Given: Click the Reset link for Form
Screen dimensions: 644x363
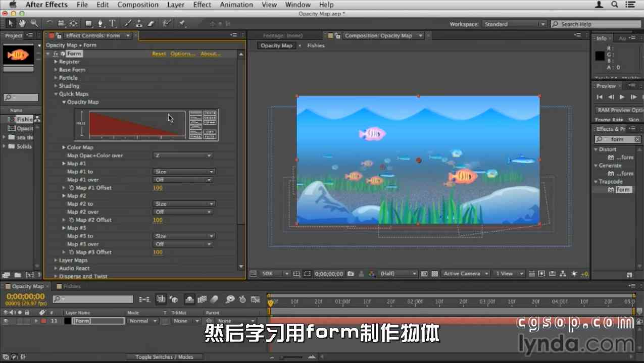Looking at the screenshot, I should pos(159,54).
